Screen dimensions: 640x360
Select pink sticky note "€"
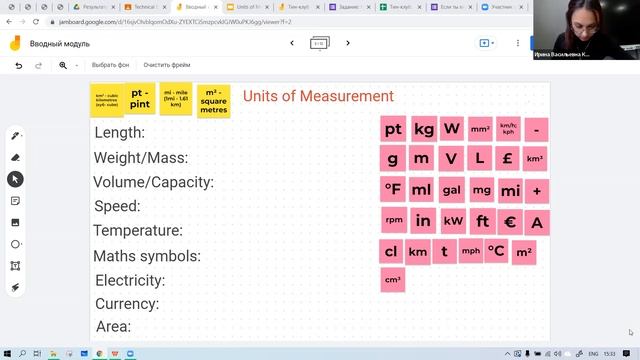510,222
